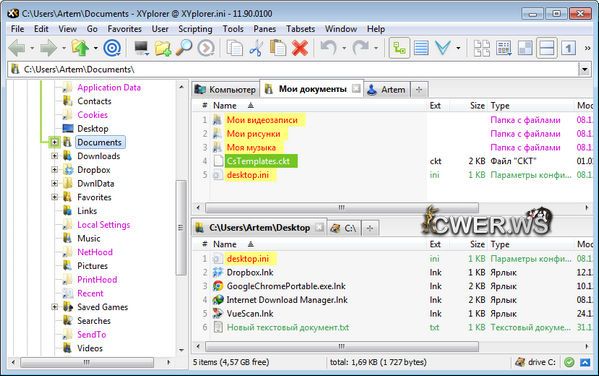
Task: Switch to details list view icon
Action: (421, 48)
